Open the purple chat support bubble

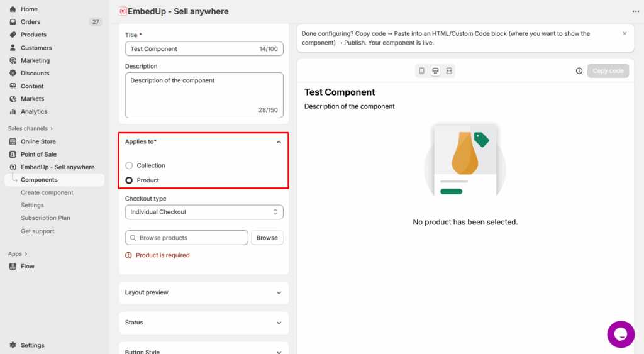point(621,334)
